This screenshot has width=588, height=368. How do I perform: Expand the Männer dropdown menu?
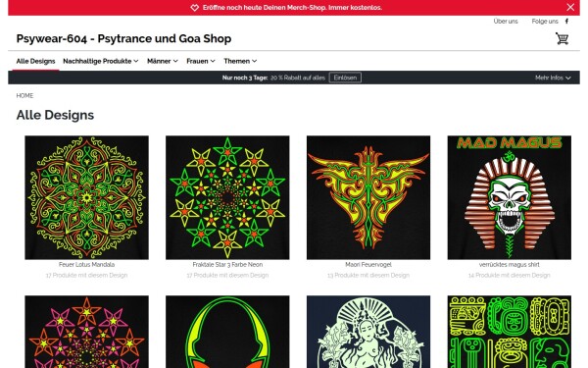point(163,61)
